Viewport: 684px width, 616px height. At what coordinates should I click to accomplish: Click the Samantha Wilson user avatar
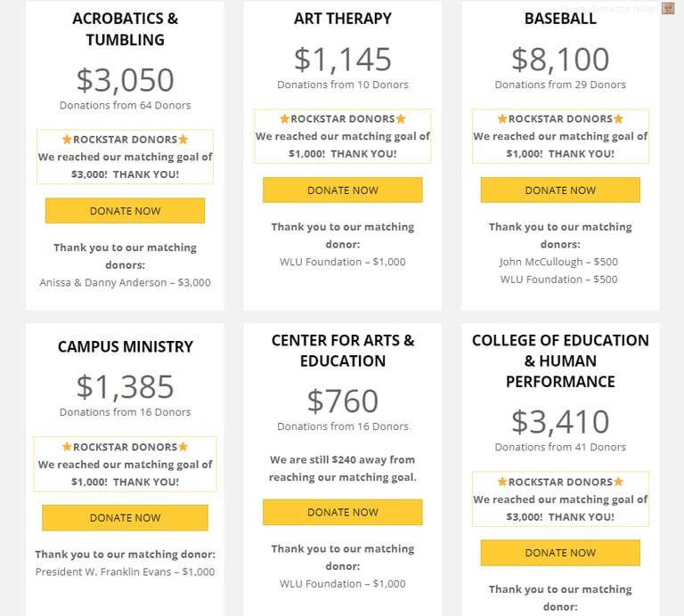pyautogui.click(x=668, y=8)
